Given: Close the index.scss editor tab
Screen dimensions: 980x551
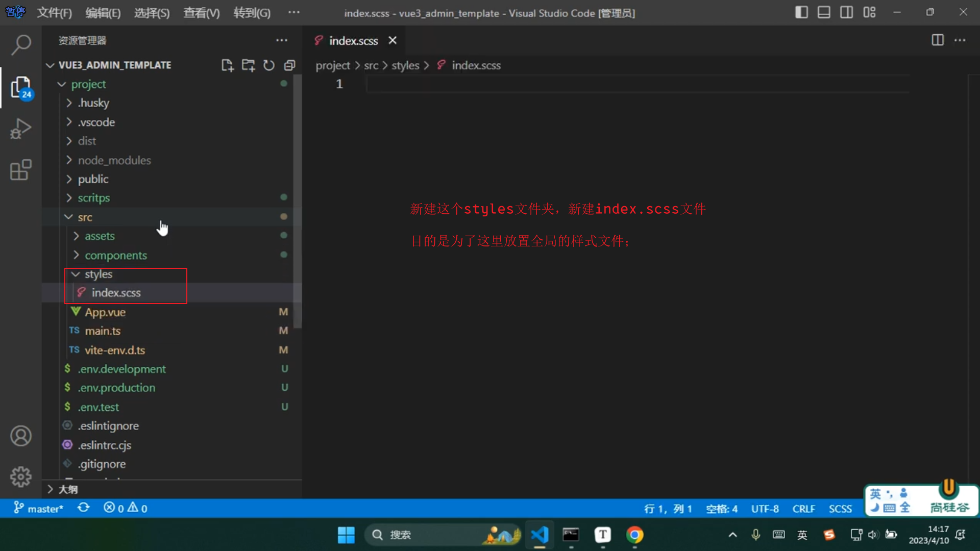Looking at the screenshot, I should tap(393, 40).
